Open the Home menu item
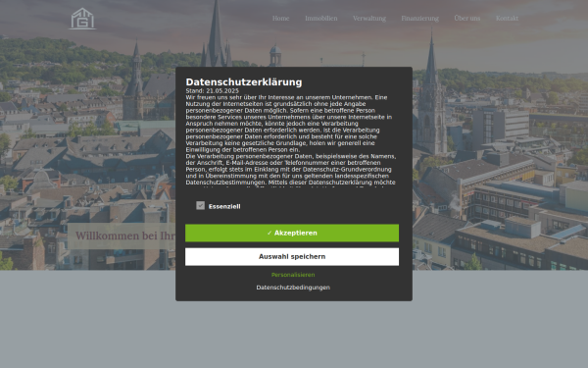Screen dimensions: 588x368 point(280,18)
